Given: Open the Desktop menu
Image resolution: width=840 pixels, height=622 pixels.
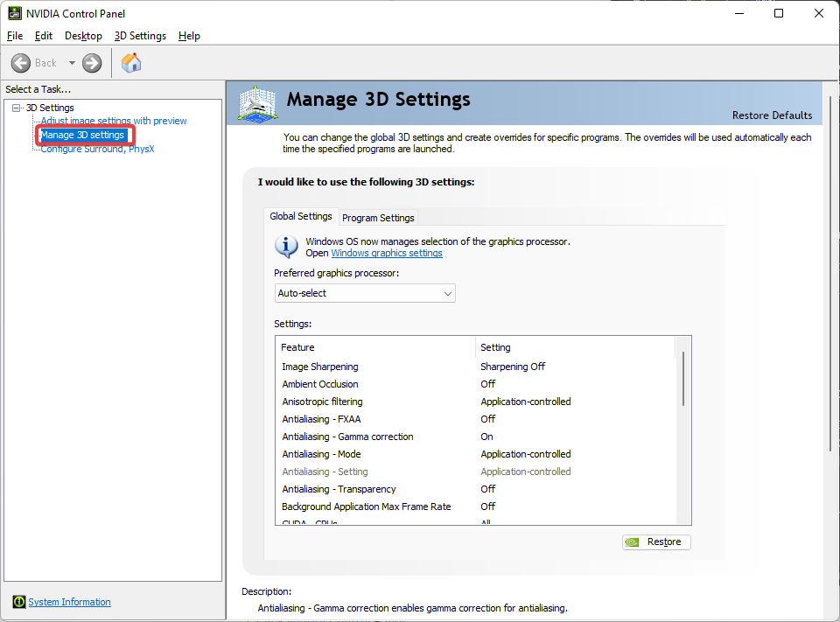Looking at the screenshot, I should tap(84, 36).
